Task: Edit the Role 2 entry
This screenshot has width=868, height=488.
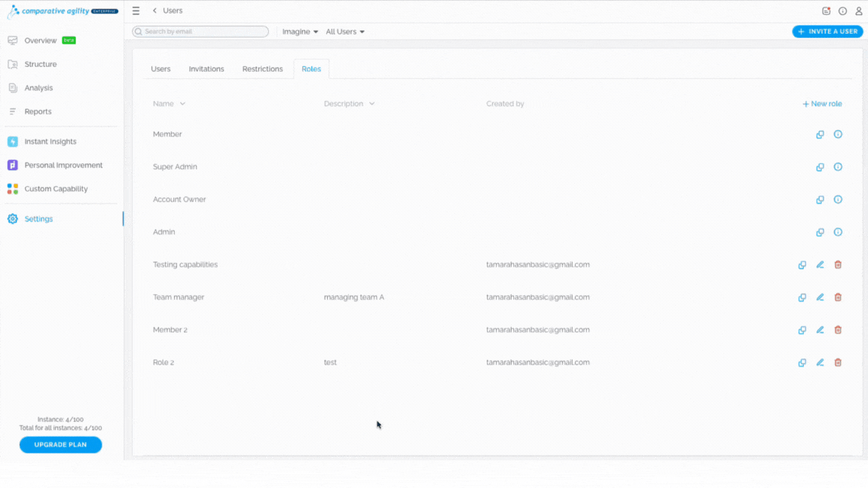Action: [x=820, y=362]
